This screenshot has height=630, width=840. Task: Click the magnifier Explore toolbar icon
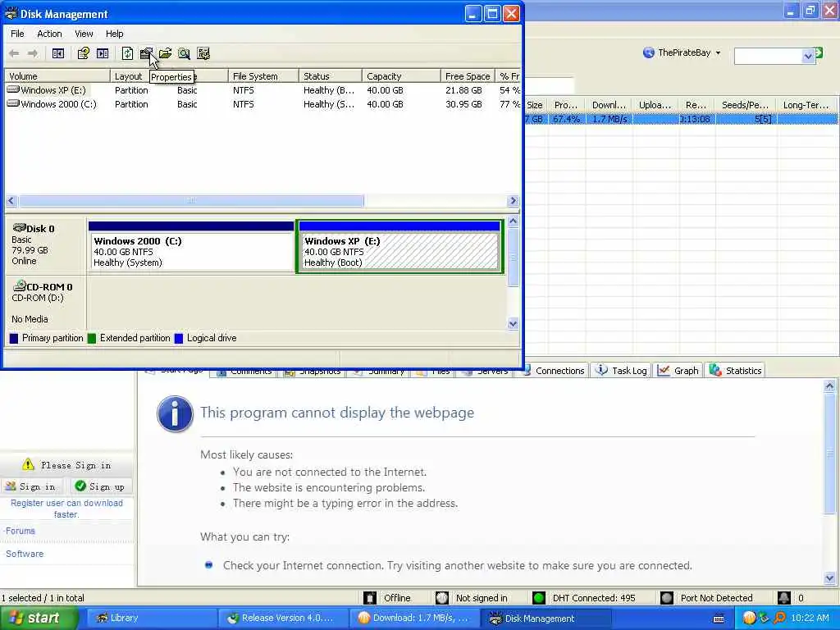(x=184, y=53)
